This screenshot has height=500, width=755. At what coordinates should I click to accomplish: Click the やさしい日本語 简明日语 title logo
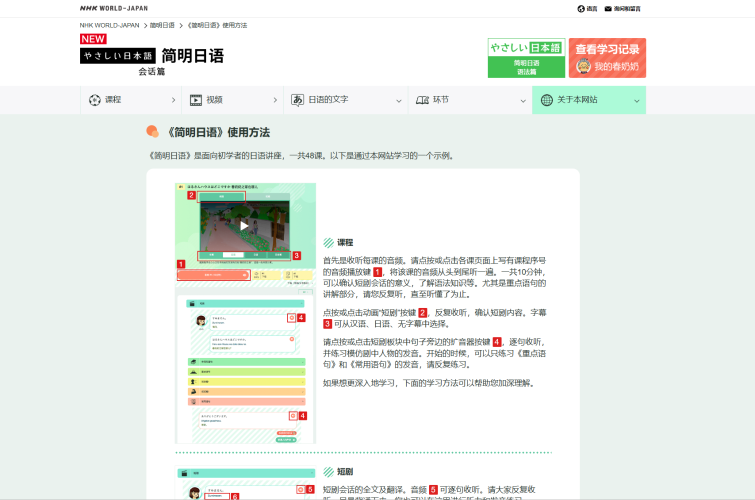pos(152,56)
